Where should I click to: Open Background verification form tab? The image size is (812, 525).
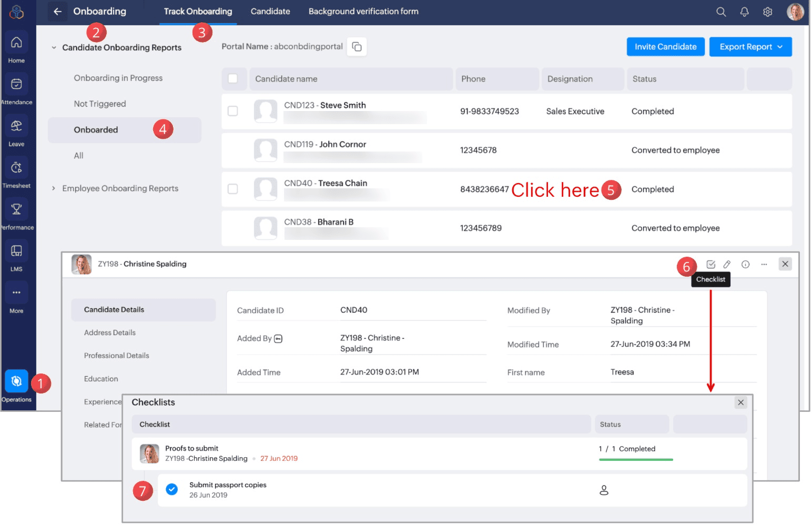click(x=363, y=12)
